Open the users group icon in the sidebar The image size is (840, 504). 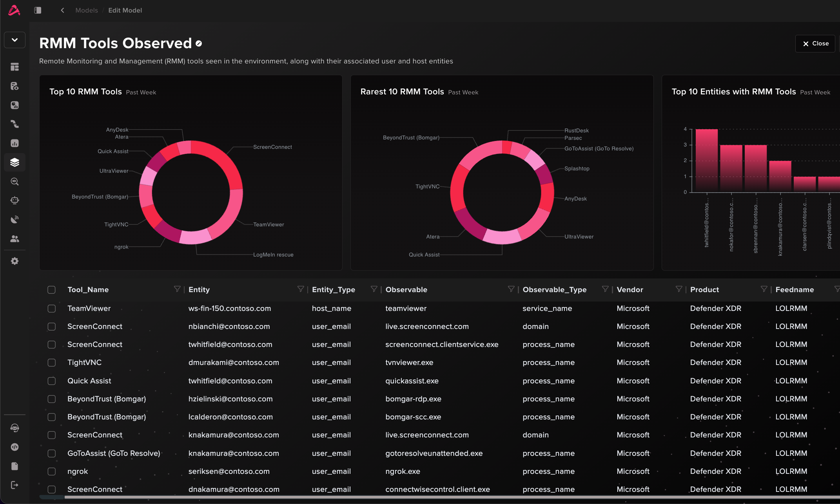click(x=15, y=238)
